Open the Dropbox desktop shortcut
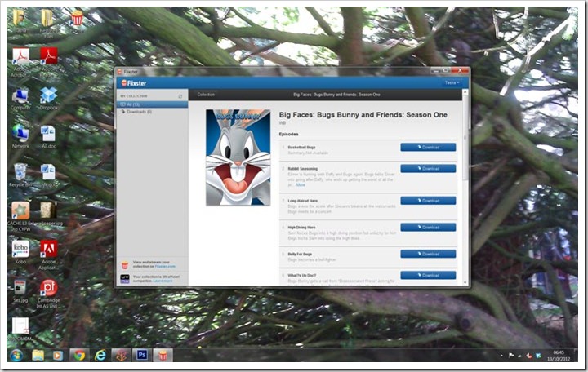Image resolution: width=588 pixels, height=372 pixels. point(49,99)
